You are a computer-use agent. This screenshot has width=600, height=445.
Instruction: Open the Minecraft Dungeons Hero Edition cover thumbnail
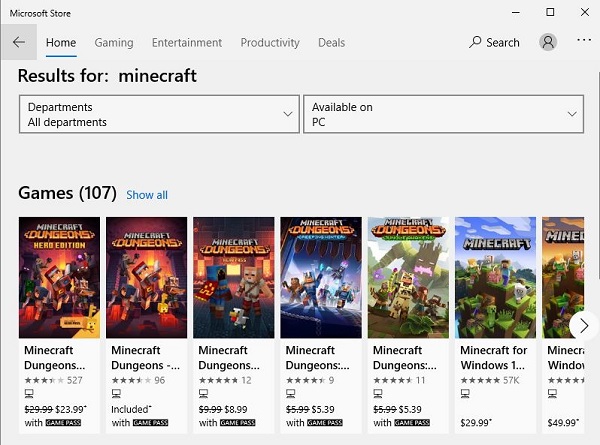pos(59,277)
